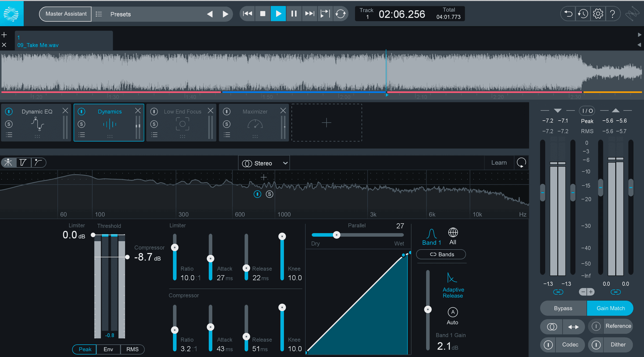Remove the Low End Focus module
Screen dimensions: 644x357
point(211,111)
